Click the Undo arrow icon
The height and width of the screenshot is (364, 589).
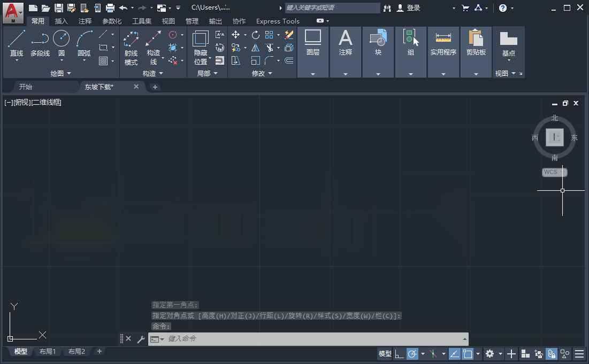tap(123, 8)
